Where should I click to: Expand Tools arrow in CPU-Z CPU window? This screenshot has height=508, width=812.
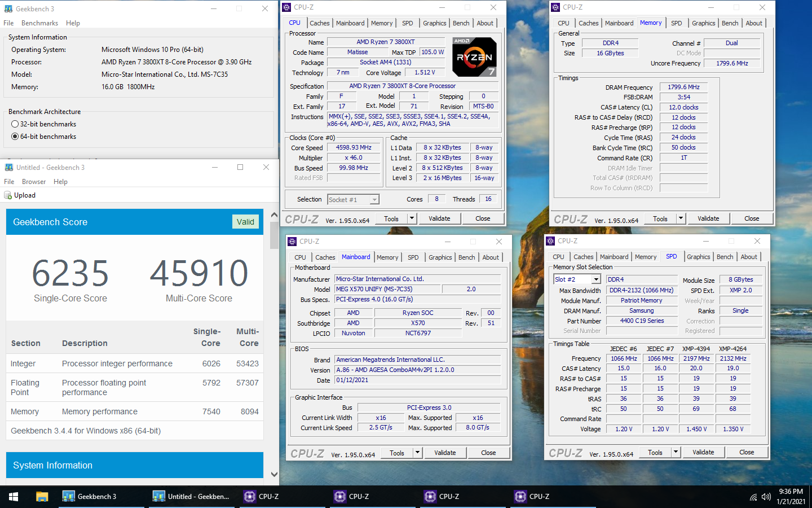tap(412, 218)
